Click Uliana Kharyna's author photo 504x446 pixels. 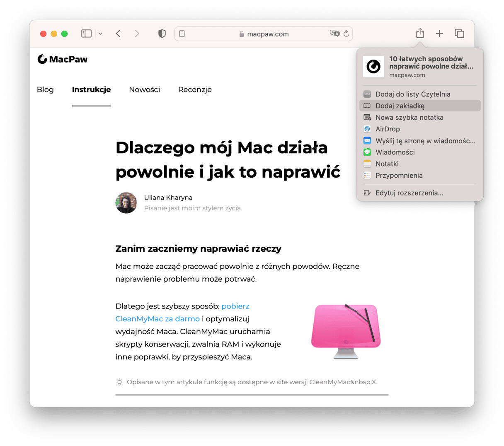(126, 203)
